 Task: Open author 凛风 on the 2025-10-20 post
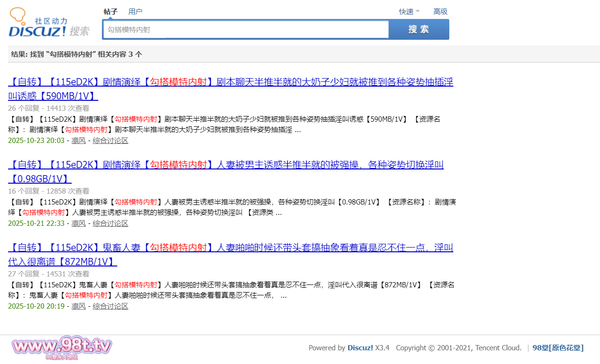pyautogui.click(x=79, y=306)
